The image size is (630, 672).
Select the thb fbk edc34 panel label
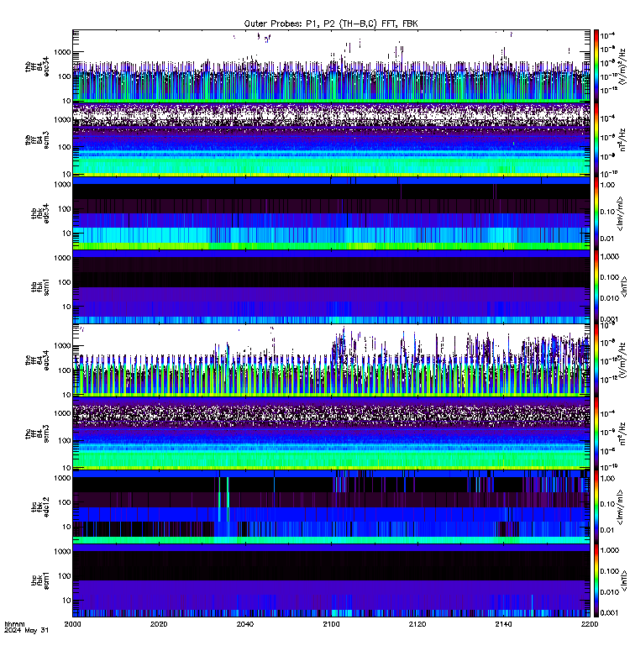[40, 213]
